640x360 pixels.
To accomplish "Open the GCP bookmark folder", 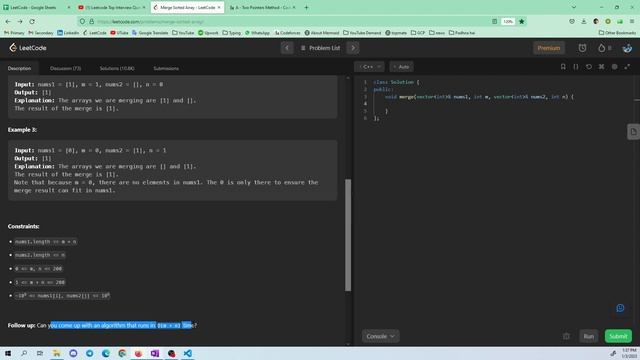I will pos(418,33).
